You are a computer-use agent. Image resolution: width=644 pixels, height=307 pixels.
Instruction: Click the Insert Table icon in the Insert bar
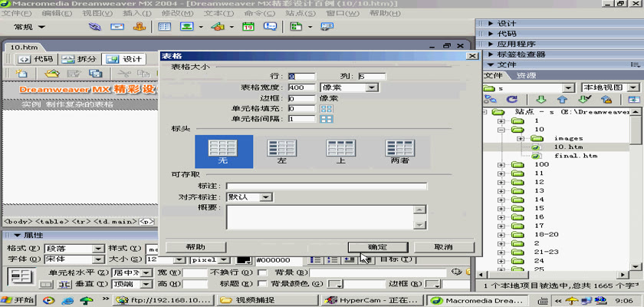[x=165, y=27]
